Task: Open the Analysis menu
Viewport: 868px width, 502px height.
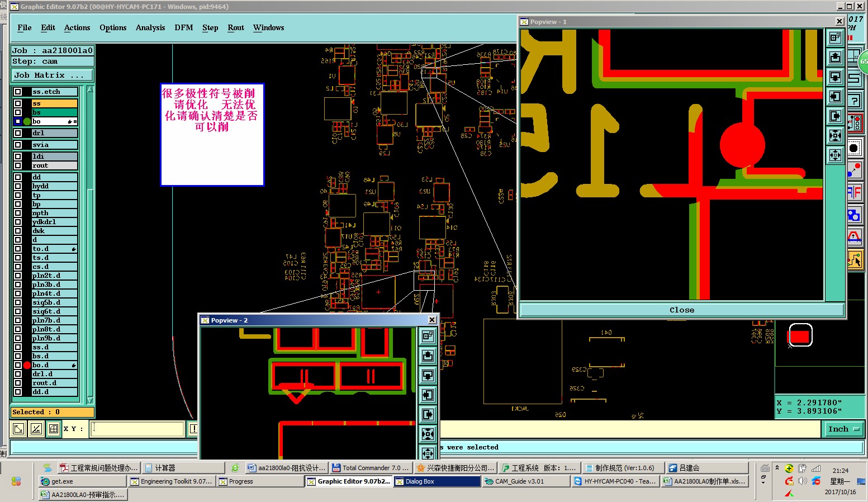Action: (x=150, y=27)
